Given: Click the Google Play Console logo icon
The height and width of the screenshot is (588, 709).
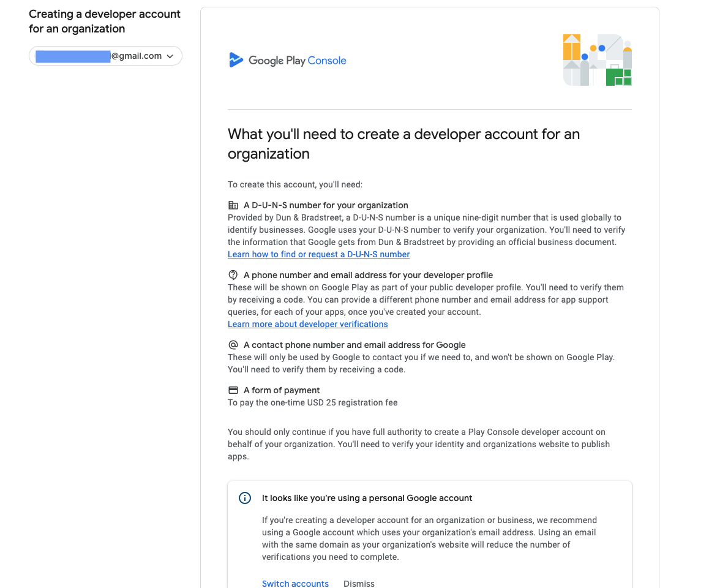Looking at the screenshot, I should click(x=236, y=60).
